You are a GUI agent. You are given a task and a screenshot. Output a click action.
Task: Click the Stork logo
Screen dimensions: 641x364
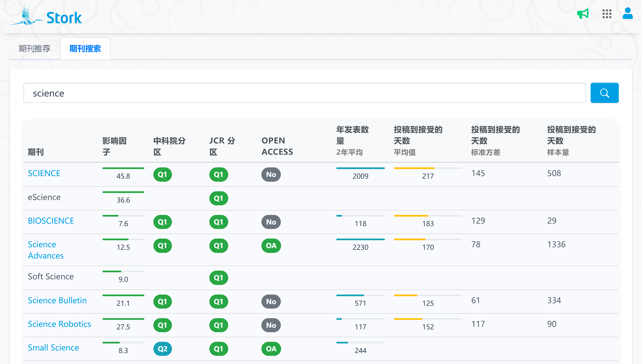click(x=46, y=17)
